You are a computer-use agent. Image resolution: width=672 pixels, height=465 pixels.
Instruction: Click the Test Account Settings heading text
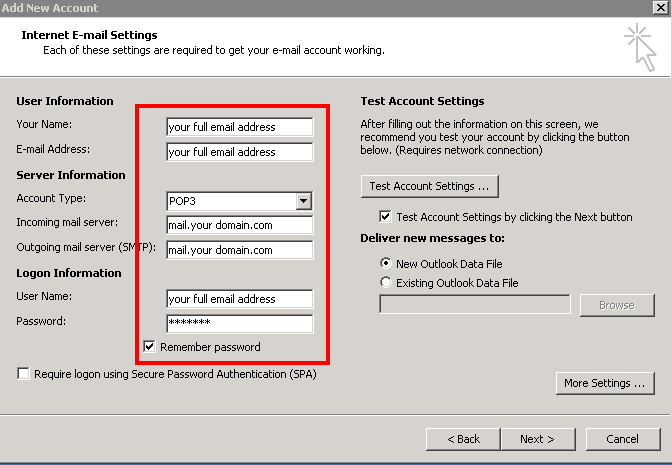point(422,101)
